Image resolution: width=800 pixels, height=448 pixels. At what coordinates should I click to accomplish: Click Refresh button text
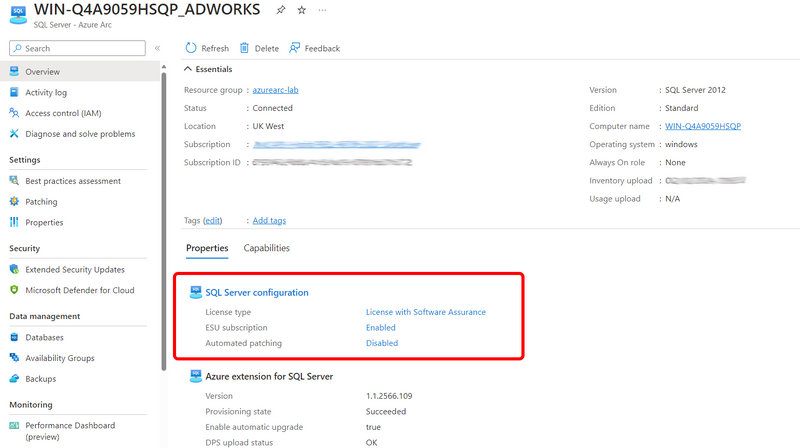(215, 48)
